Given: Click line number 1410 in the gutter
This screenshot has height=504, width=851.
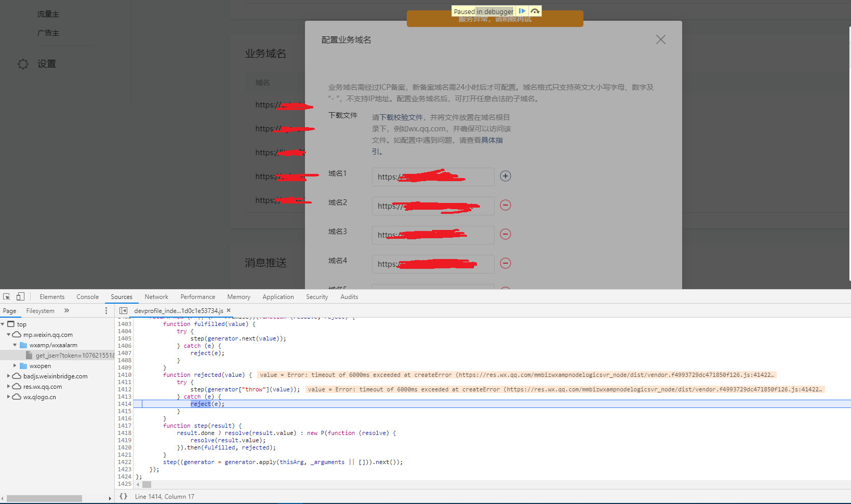Looking at the screenshot, I should tap(125, 375).
